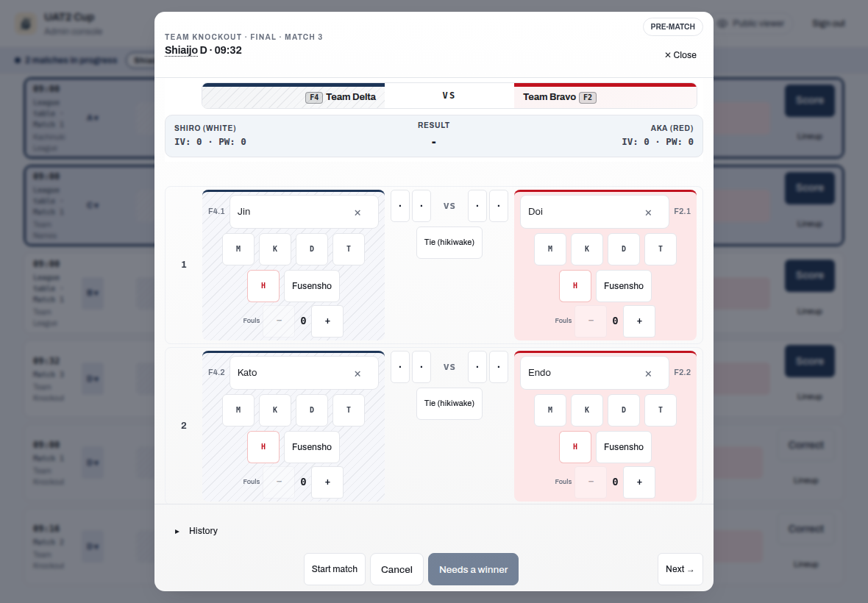Declare Tie (hikiwake) for bout 2
The width and height of the screenshot is (868, 603).
tap(449, 403)
